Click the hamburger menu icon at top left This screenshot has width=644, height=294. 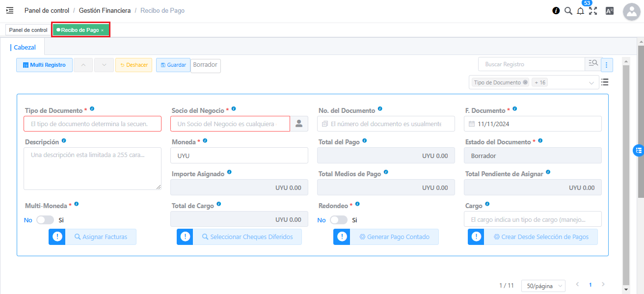tap(10, 10)
